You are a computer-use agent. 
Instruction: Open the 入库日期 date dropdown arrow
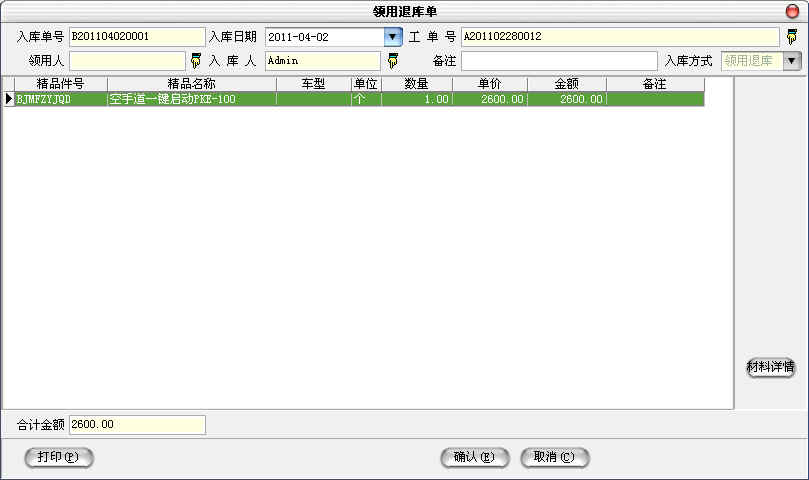[x=393, y=37]
